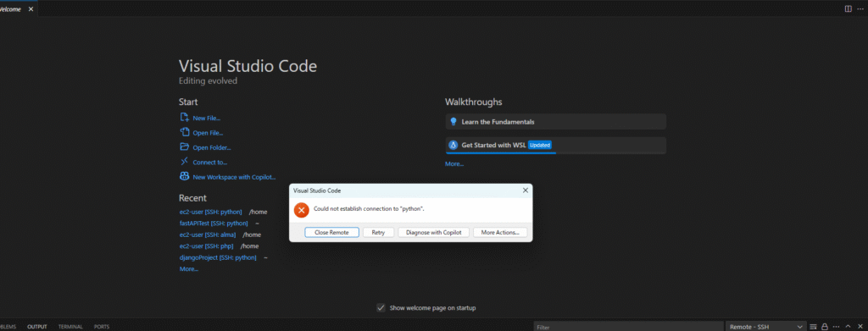Click the WSL penguin icon in walkthroughs
Image resolution: width=868 pixels, height=331 pixels.
click(453, 146)
